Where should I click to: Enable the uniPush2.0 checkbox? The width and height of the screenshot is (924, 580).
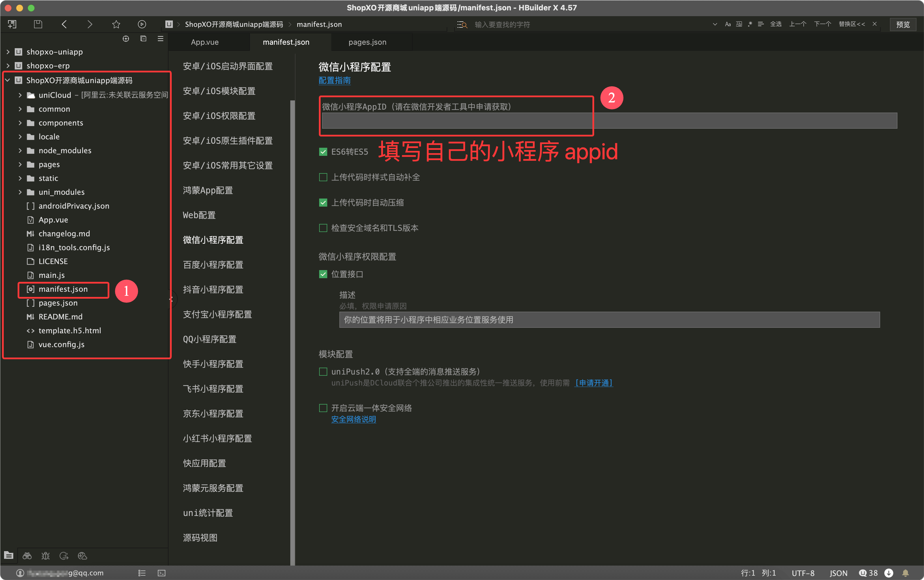click(x=323, y=371)
